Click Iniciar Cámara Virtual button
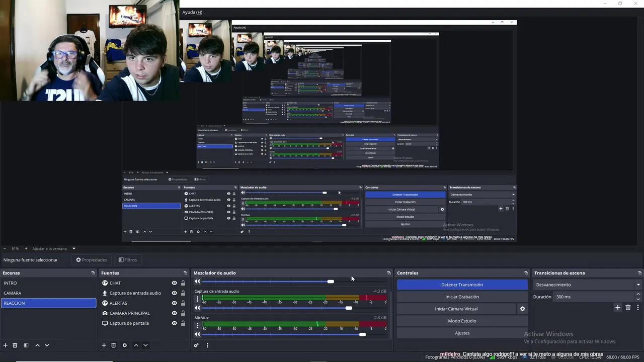This screenshot has width=644, height=362. tap(456, 309)
